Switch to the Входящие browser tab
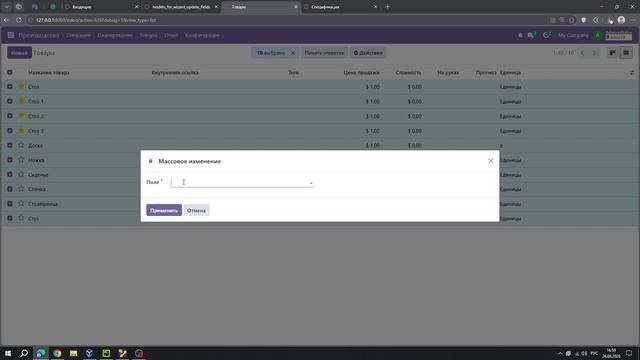The width and height of the screenshot is (640, 360). [101, 7]
